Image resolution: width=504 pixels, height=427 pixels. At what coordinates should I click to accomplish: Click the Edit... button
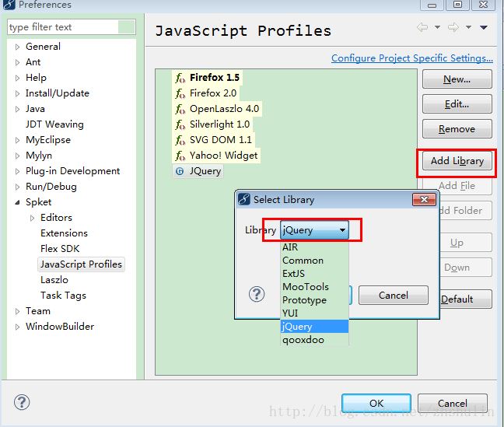457,104
